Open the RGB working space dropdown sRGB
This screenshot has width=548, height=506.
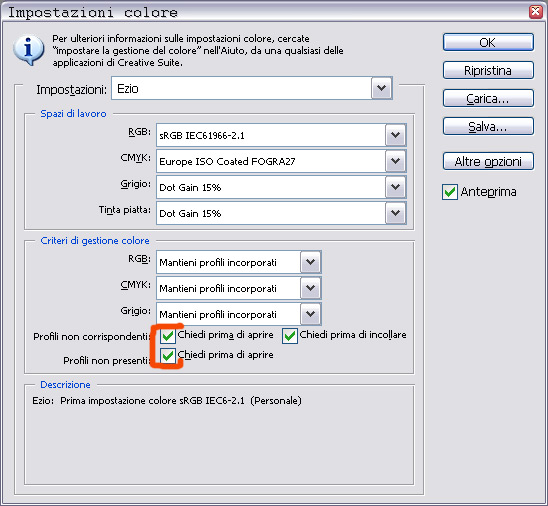click(281, 135)
